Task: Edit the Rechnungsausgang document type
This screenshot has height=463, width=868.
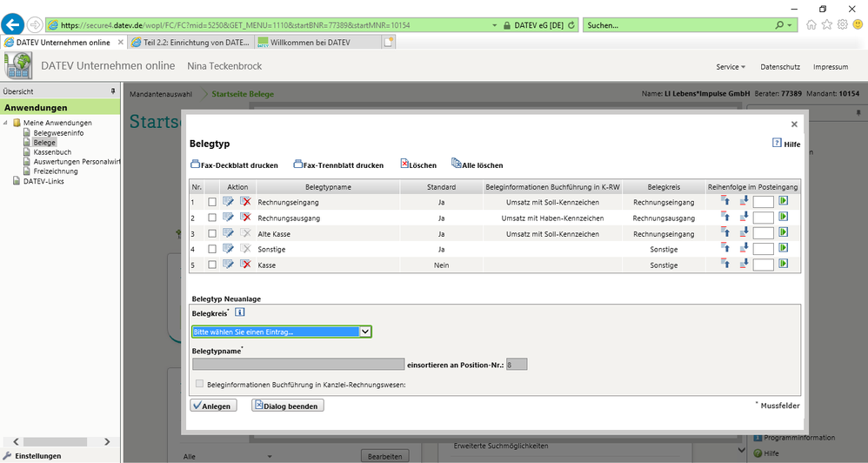Action: click(228, 217)
